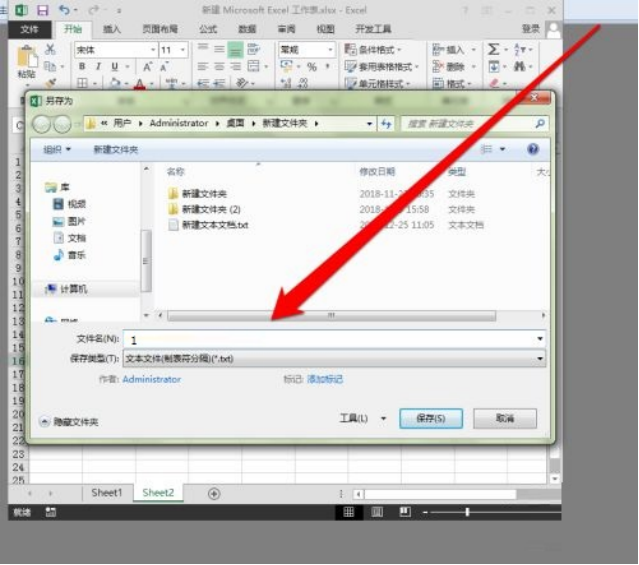Click the merge cells icon in the ribbon
Screen dimensions: 639x565
[x=253, y=66]
